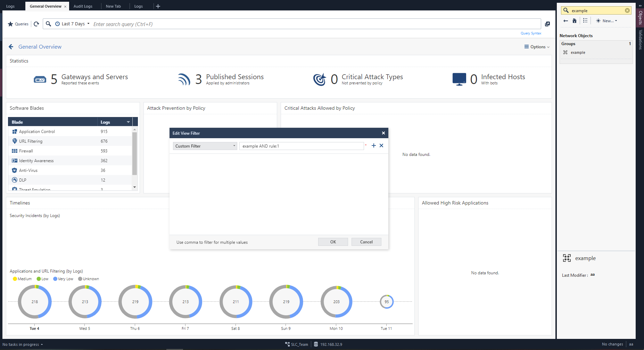Expand the Last 7 Days time range
Viewport: 644px width, 350px height.
tap(73, 24)
